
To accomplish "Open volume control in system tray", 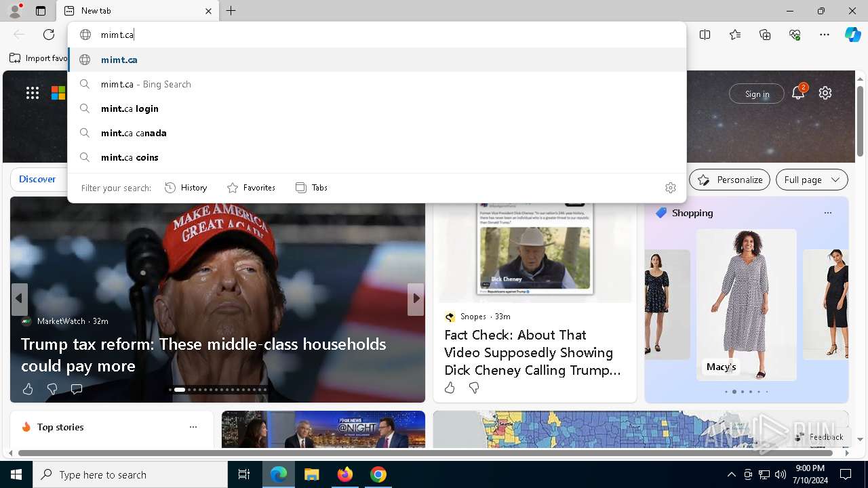I will click(781, 474).
